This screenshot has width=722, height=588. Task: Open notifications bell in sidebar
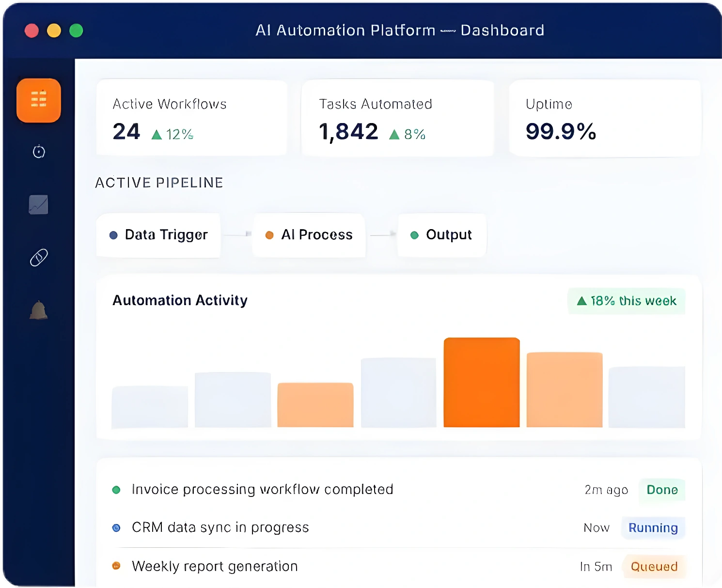[x=38, y=310]
